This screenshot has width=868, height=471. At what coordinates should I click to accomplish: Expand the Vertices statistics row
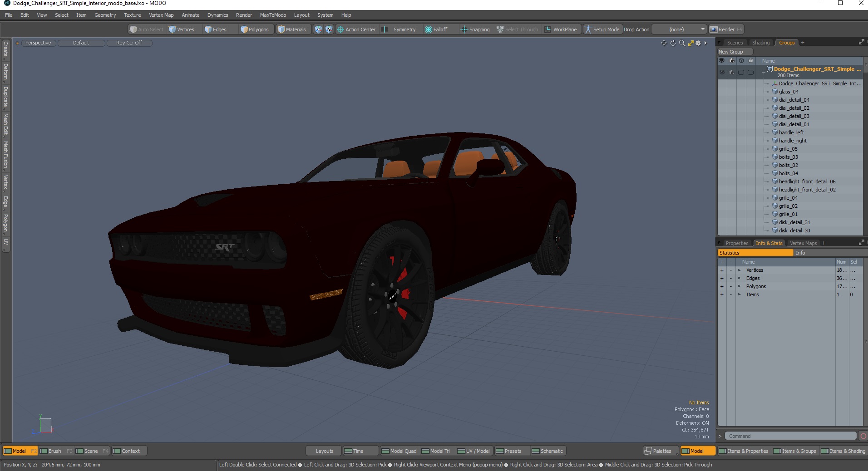point(739,270)
